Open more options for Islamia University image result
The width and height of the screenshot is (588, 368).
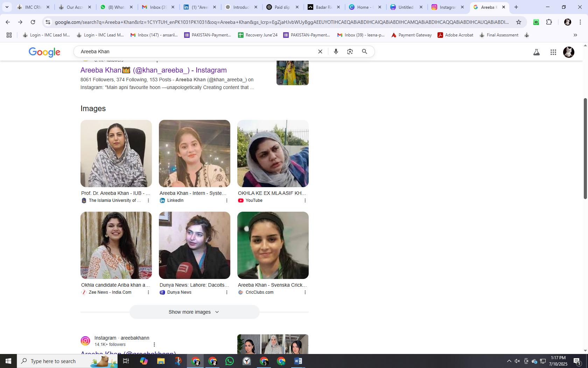pyautogui.click(x=148, y=200)
